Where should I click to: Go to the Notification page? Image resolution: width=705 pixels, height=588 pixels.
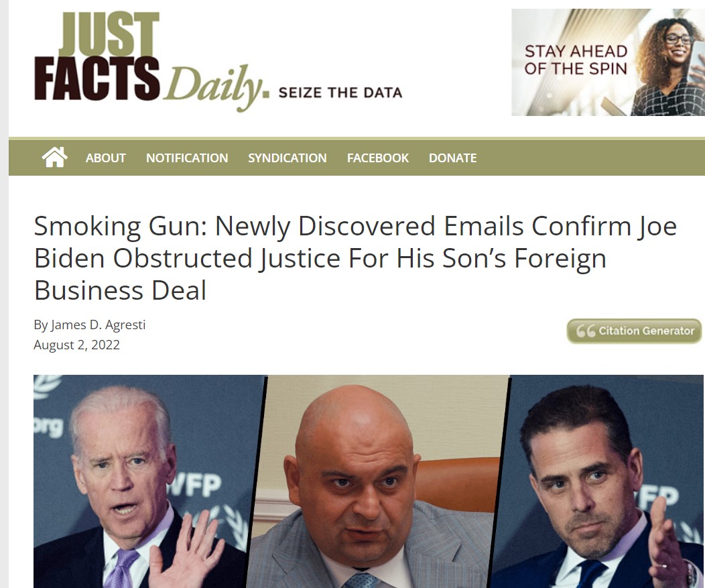(x=187, y=158)
